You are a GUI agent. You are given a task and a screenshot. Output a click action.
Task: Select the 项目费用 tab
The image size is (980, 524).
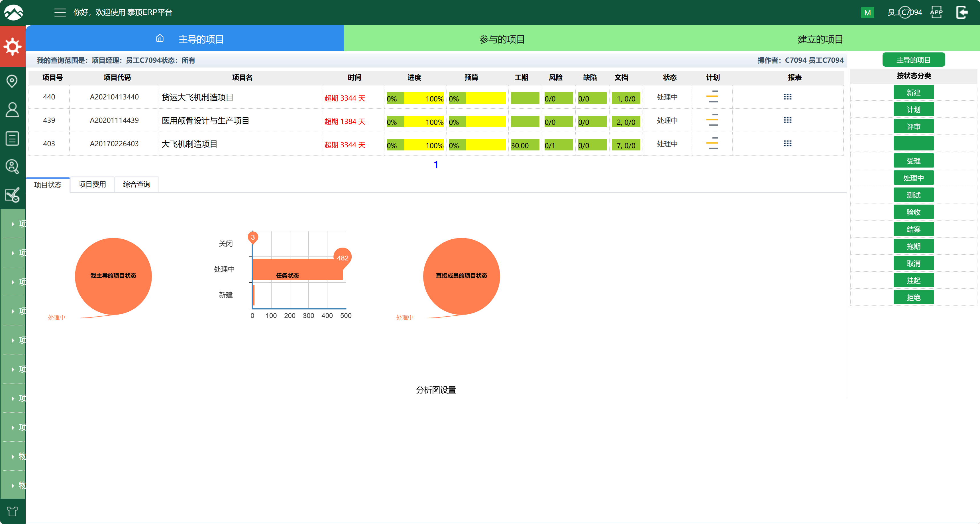[92, 184]
